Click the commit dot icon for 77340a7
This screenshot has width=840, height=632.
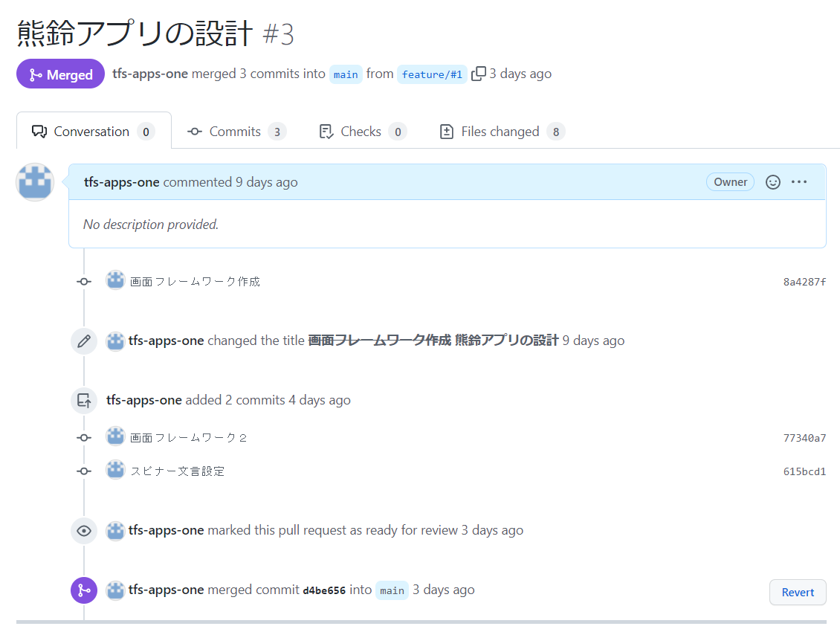[84, 438]
